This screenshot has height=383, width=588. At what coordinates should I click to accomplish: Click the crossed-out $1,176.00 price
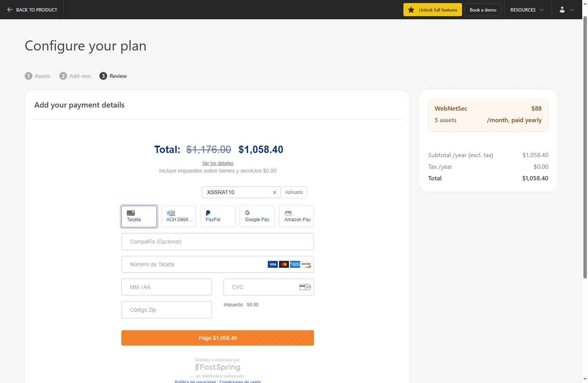[208, 150]
